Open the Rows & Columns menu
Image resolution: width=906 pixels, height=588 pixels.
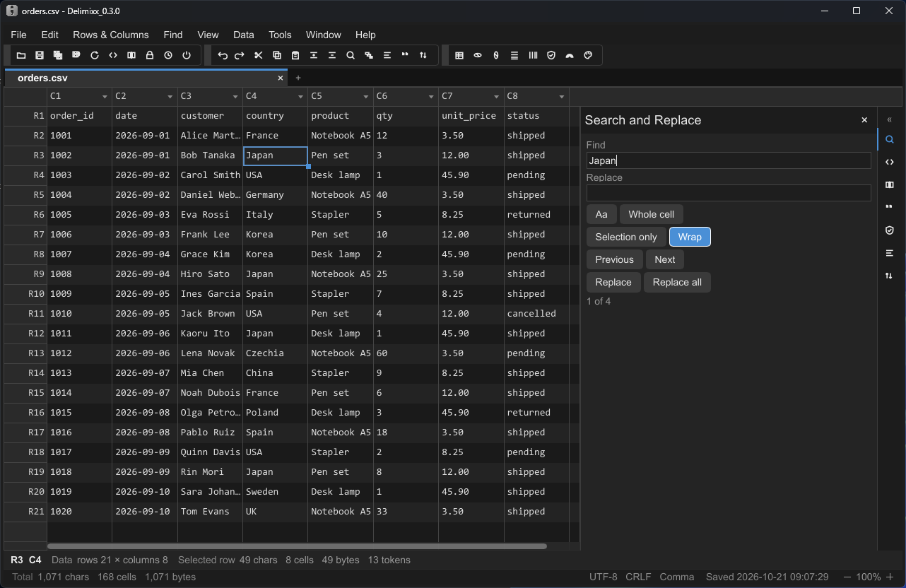pos(111,35)
